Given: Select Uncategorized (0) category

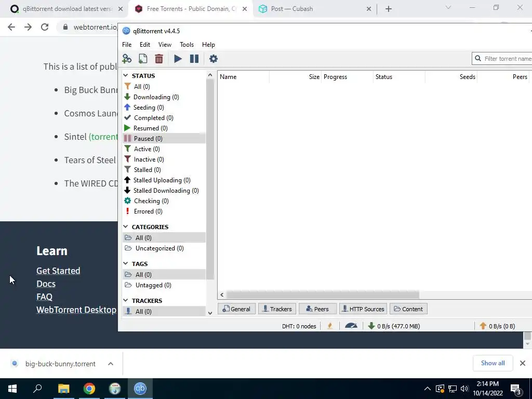Looking at the screenshot, I should coord(164,248).
